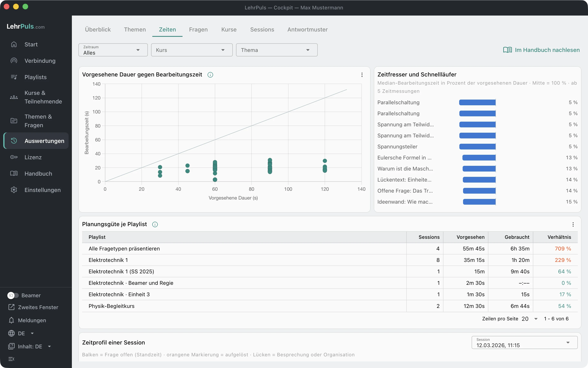Image resolution: width=588 pixels, height=368 pixels.
Task: Click the Themen & Fragen folder icon
Action: (14, 121)
